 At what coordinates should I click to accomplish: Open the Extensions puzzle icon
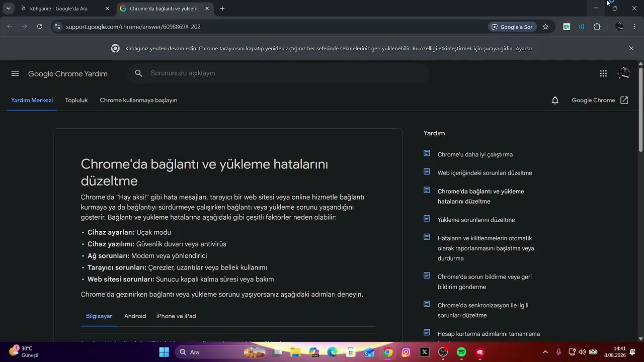pyautogui.click(x=597, y=27)
